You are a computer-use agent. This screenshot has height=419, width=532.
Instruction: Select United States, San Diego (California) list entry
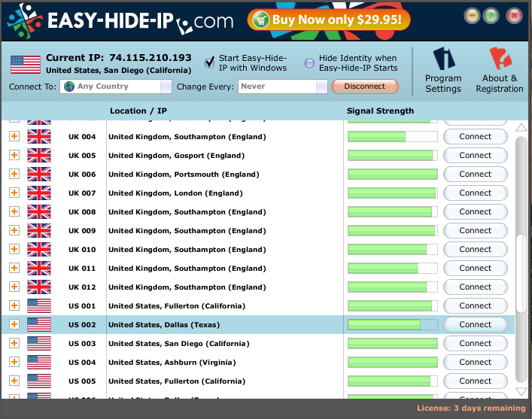179,343
